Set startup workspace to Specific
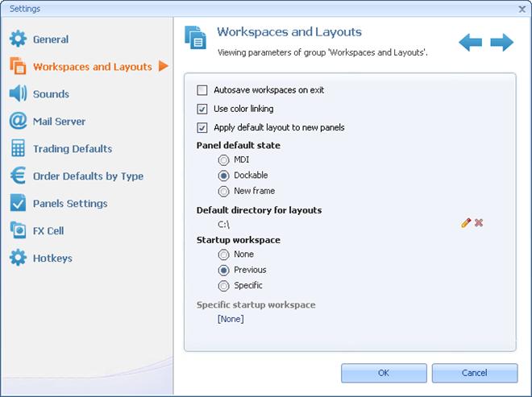 click(223, 285)
